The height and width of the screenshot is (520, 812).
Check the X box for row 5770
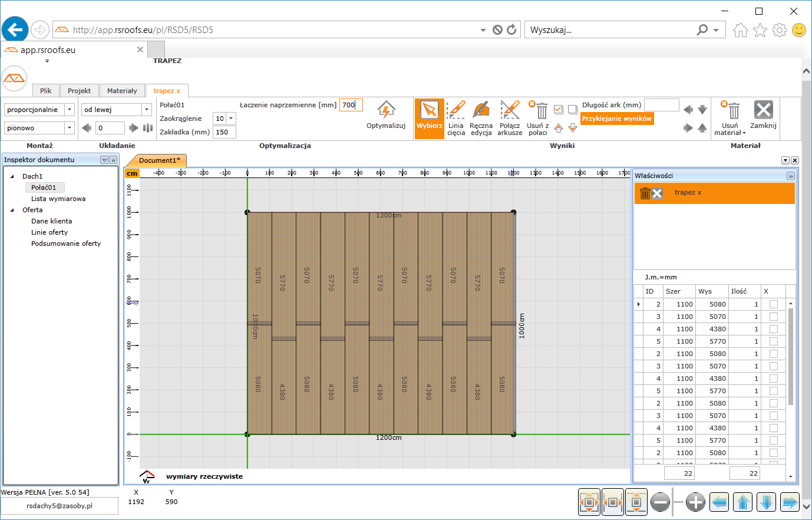(x=773, y=341)
